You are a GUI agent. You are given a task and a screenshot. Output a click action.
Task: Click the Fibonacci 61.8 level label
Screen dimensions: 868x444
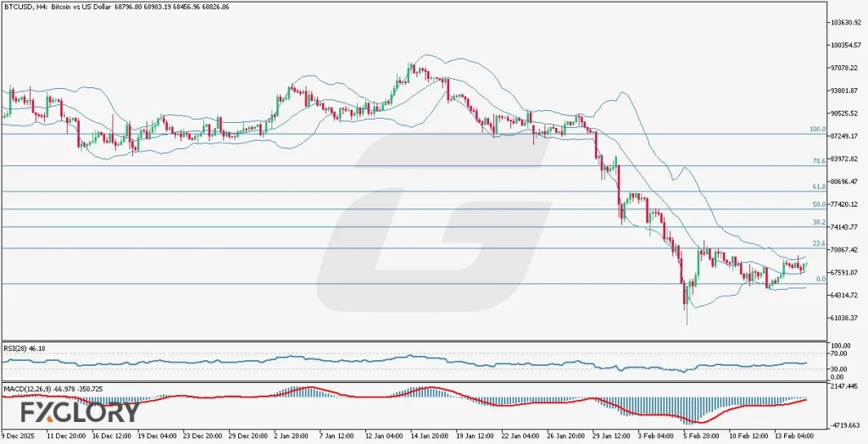[x=820, y=186]
